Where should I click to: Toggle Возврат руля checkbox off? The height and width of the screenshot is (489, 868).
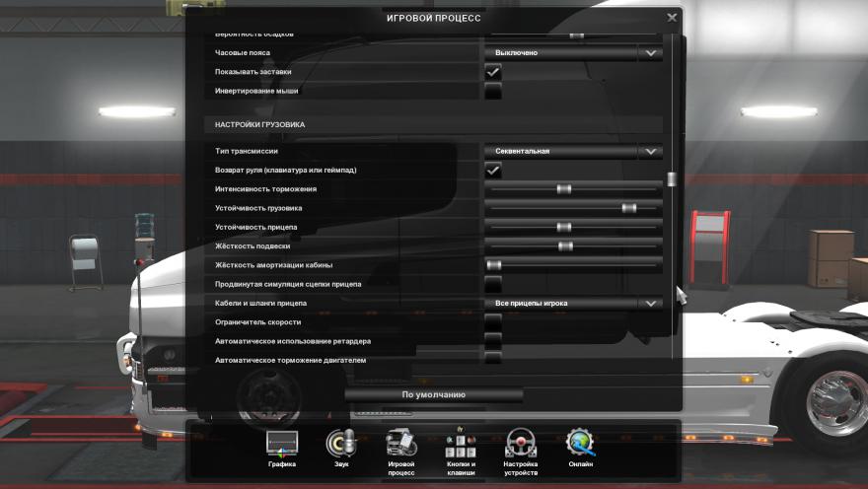[492, 170]
